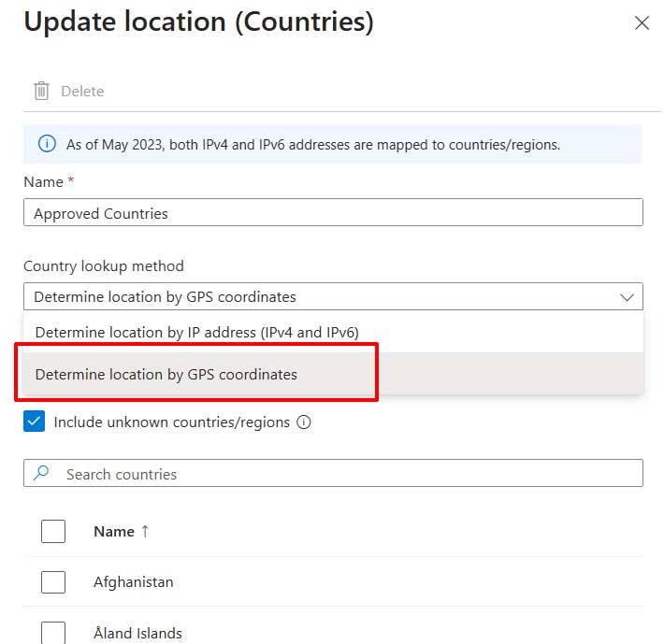This screenshot has height=644, width=664.
Task: Check the Åland Islands checkbox
Action: (x=53, y=633)
